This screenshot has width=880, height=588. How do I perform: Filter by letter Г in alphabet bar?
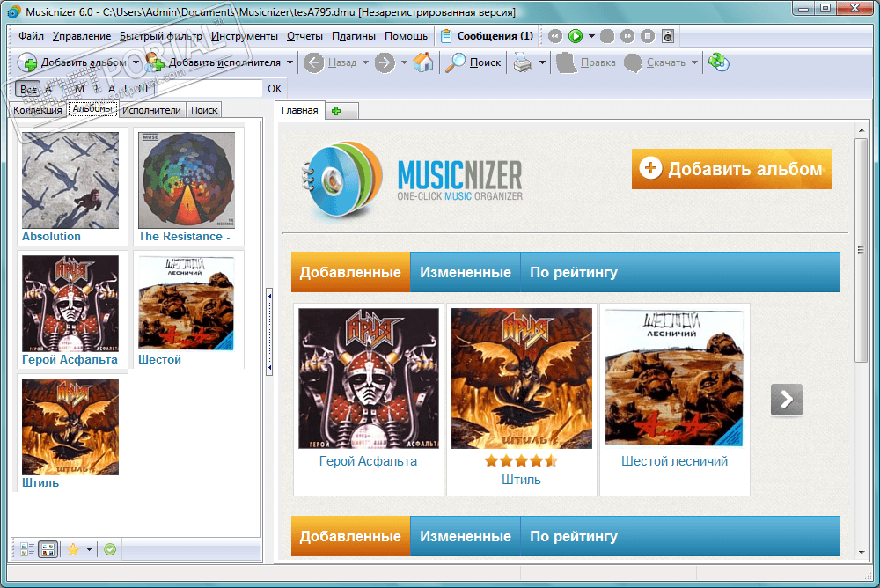[127, 89]
